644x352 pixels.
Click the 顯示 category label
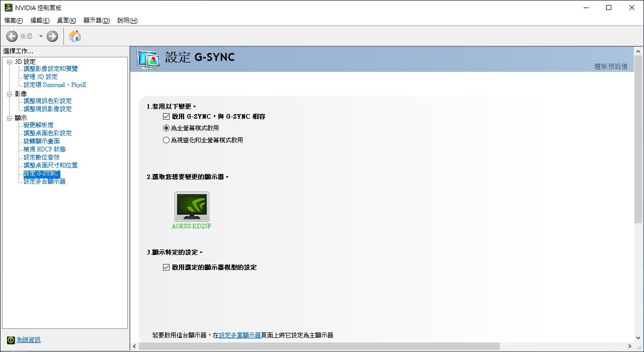(21, 118)
